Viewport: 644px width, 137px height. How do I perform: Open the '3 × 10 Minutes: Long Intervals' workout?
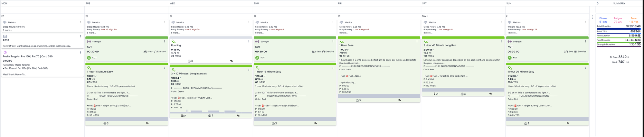[189, 73]
